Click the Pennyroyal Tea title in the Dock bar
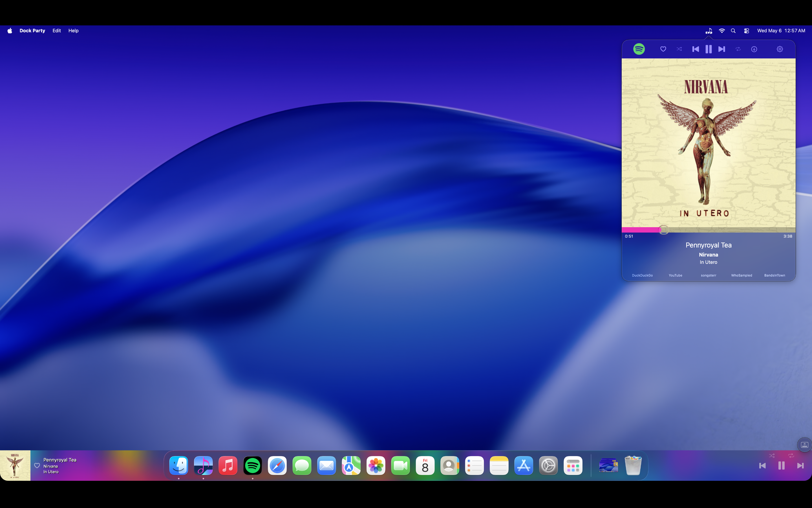This screenshot has width=812, height=508. [x=60, y=460]
